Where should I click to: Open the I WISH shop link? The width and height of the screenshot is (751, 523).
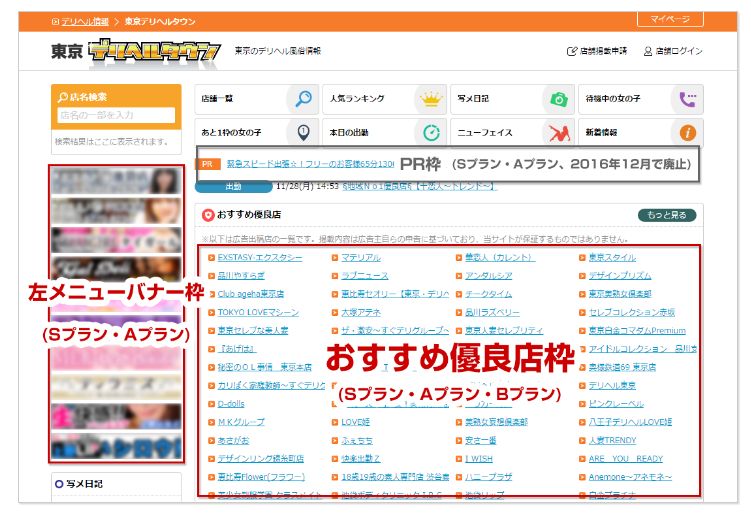479,459
